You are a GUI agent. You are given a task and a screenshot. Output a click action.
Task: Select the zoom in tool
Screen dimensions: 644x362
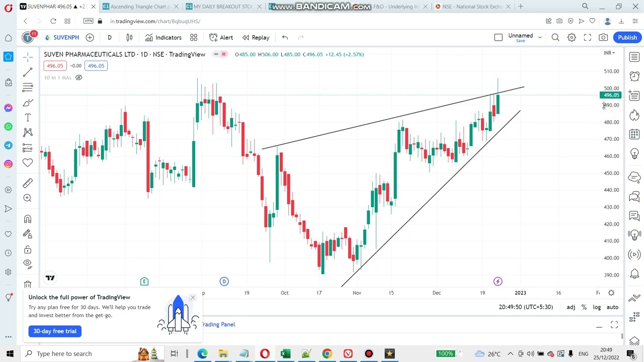point(28,198)
